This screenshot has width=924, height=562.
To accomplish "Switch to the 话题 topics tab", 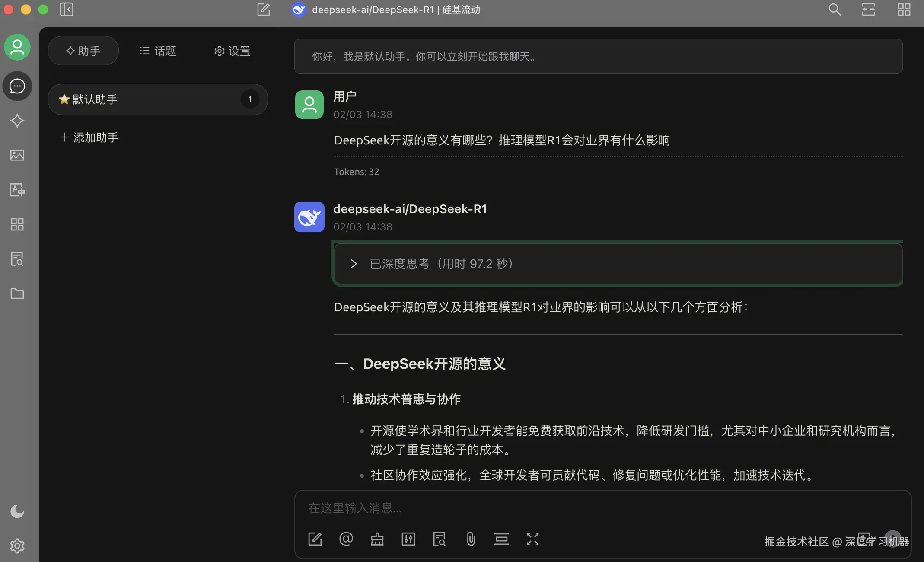I will 158,51.
